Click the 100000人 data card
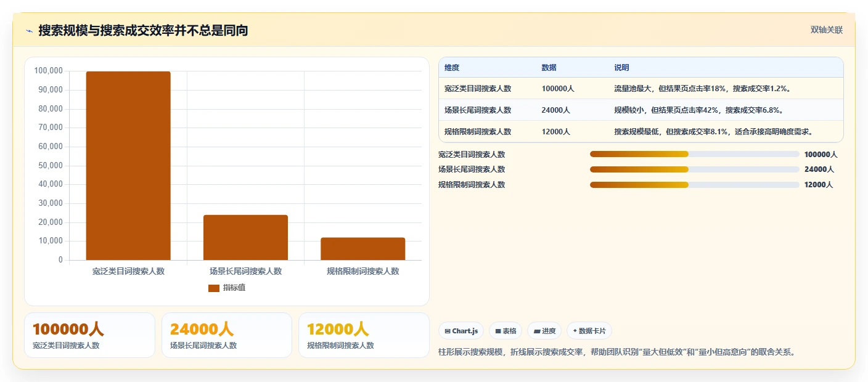This screenshot has width=868, height=382. click(x=89, y=335)
